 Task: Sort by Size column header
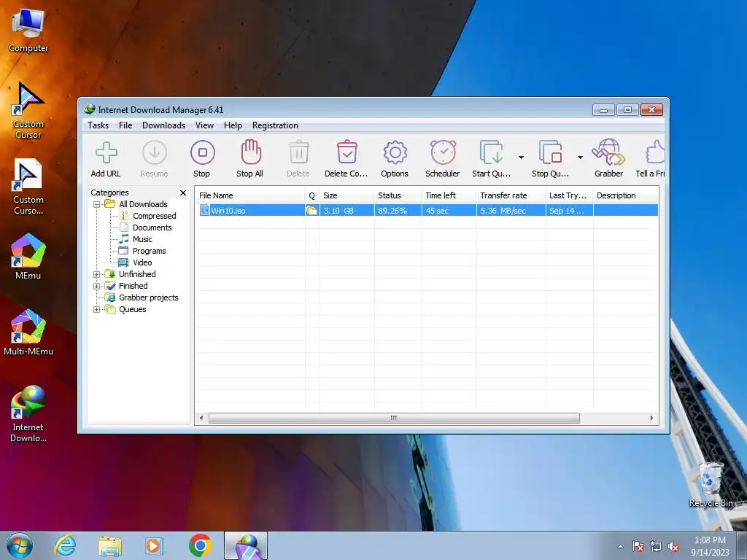pos(347,195)
